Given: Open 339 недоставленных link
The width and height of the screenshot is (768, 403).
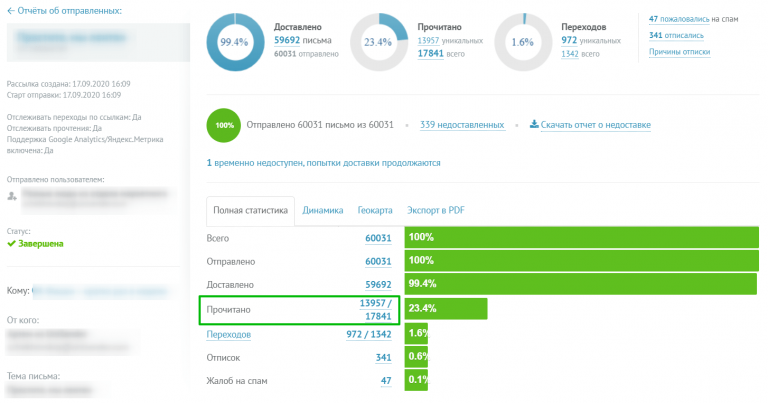Looking at the screenshot, I should point(462,125).
